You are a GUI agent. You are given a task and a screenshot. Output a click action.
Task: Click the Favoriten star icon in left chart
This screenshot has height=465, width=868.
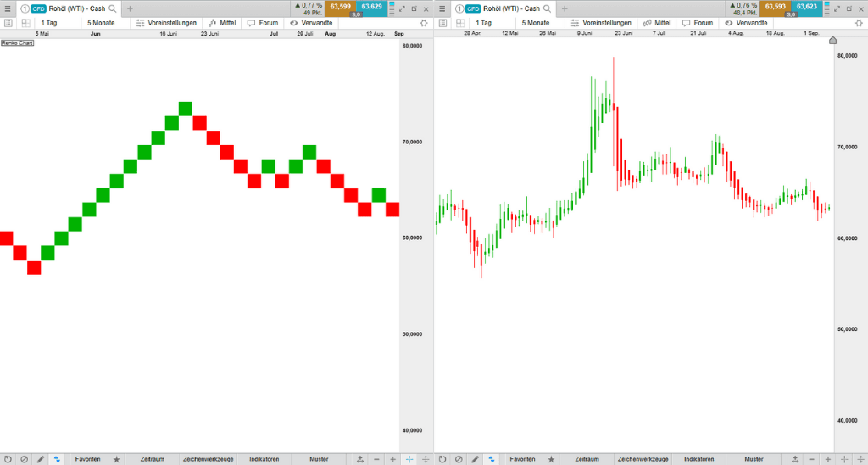pos(117,459)
